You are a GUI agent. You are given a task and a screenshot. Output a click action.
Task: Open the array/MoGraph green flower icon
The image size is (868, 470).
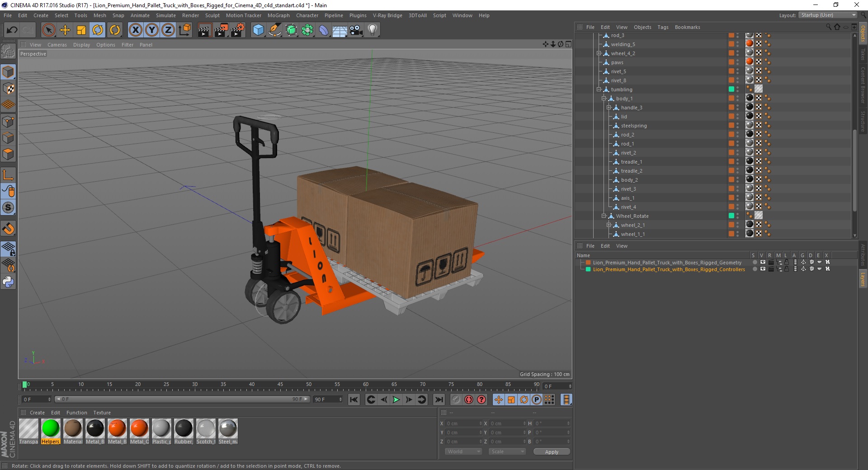tap(307, 30)
